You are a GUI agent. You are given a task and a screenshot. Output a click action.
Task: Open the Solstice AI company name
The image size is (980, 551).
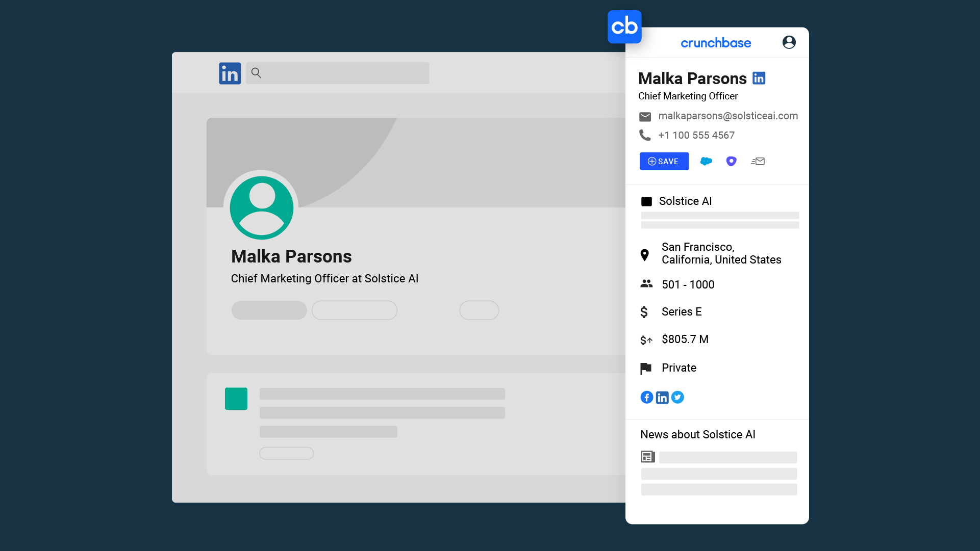(x=685, y=201)
